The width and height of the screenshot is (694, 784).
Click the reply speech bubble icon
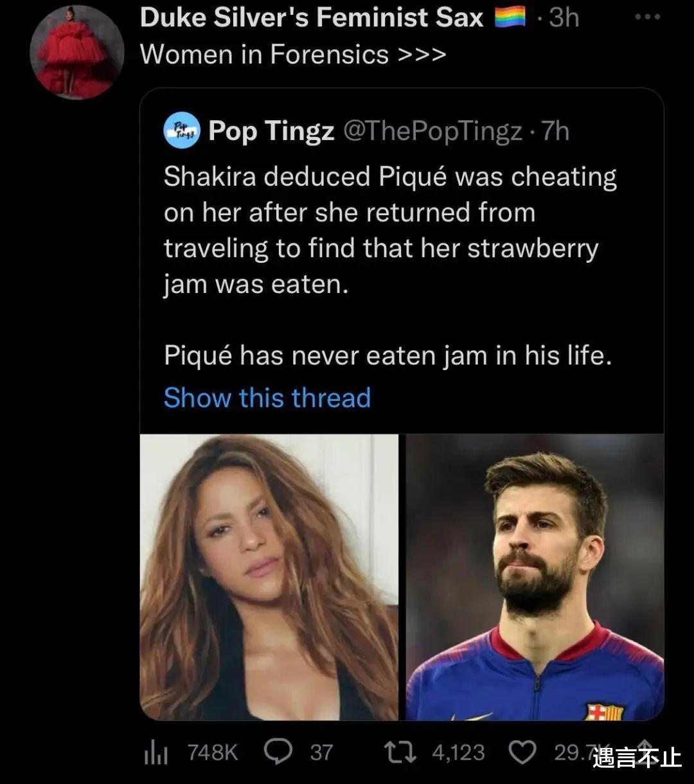[278, 752]
